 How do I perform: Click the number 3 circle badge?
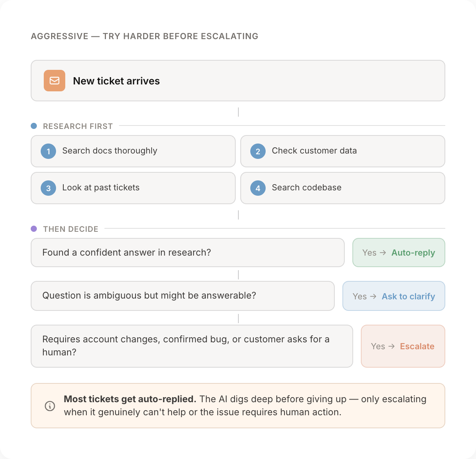coord(48,188)
